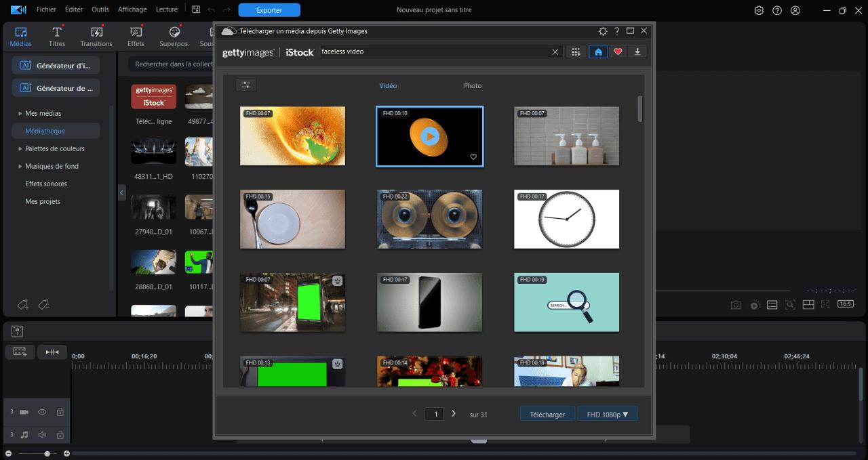The image size is (868, 460).
Task: Select the black smartphone video thumbnail
Action: (430, 302)
